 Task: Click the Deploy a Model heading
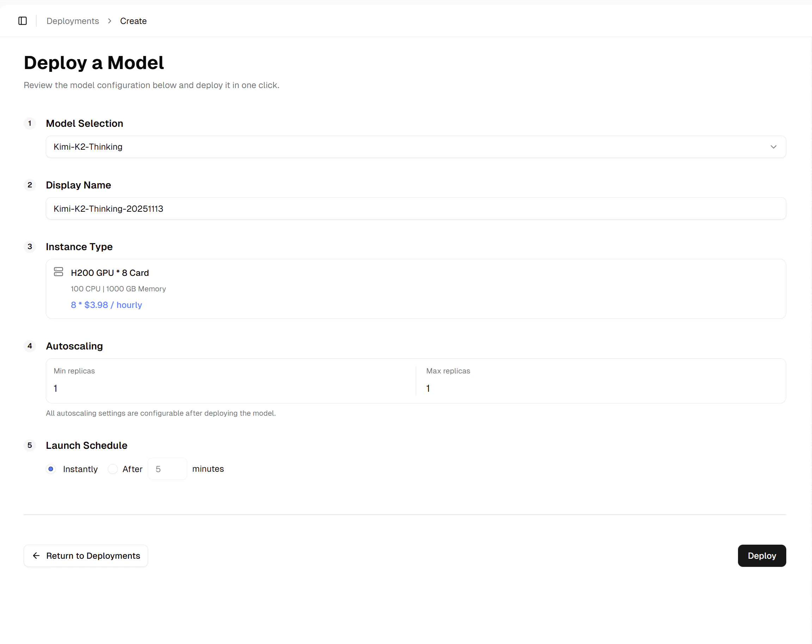(x=94, y=62)
